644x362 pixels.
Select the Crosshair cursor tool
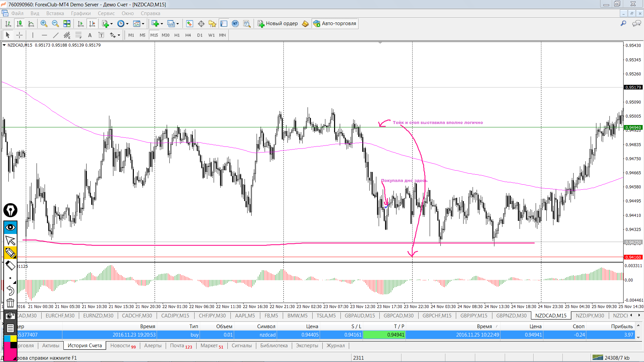(19, 35)
